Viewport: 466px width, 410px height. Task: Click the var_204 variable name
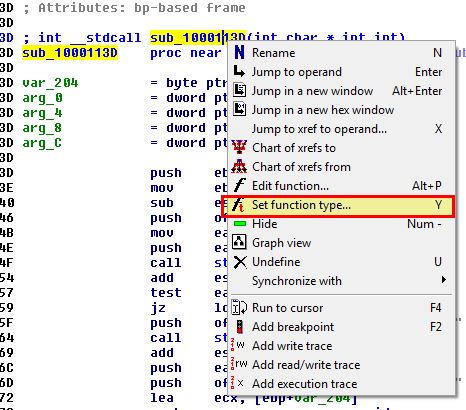tap(50, 83)
